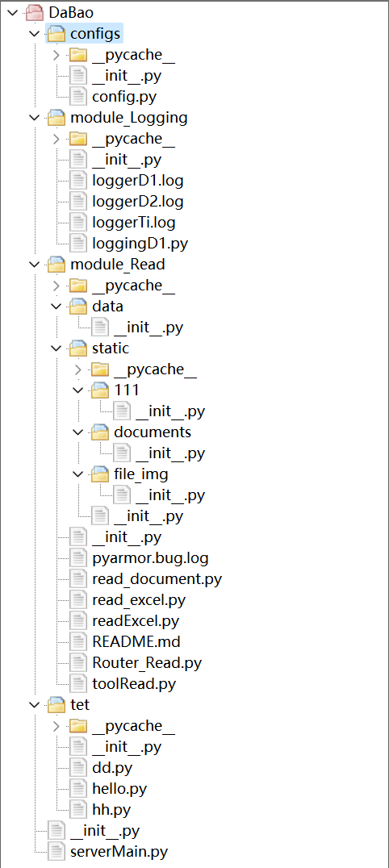This screenshot has height=868, width=389.
Task: Click the documents folder icon
Action: pos(100,432)
